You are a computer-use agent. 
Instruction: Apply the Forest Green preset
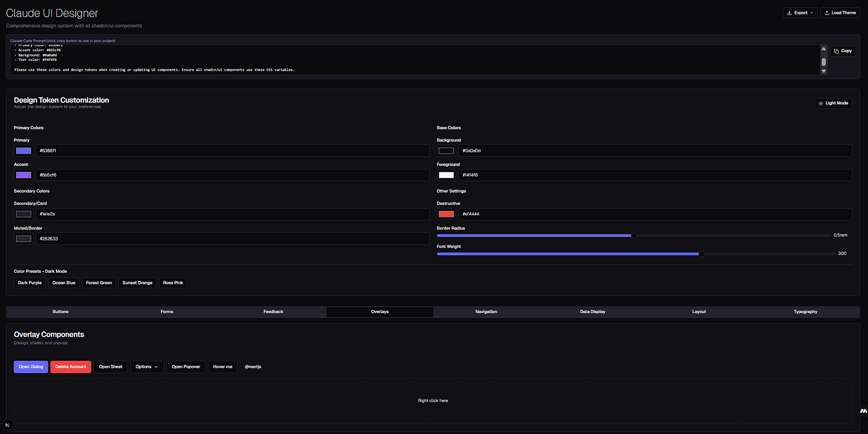[99, 283]
